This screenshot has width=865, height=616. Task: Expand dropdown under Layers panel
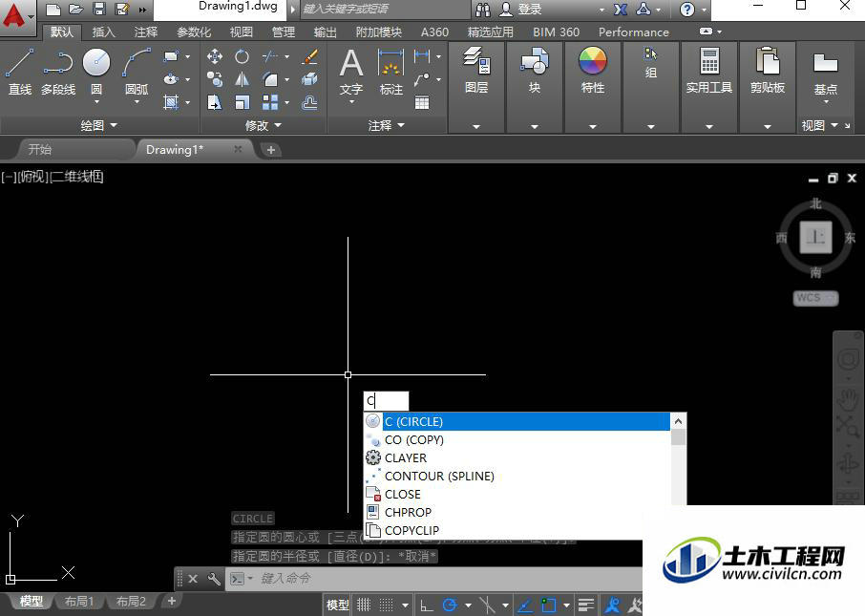[x=476, y=126]
